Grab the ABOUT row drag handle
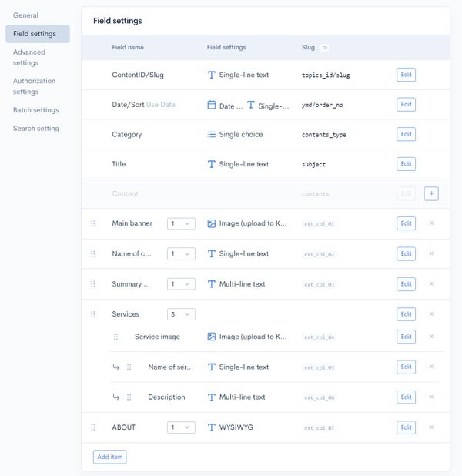 (x=93, y=427)
